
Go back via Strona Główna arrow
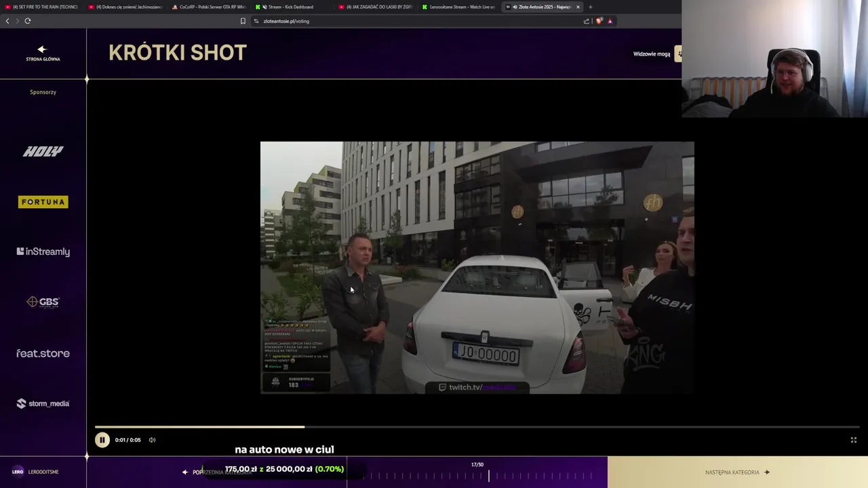tap(43, 54)
